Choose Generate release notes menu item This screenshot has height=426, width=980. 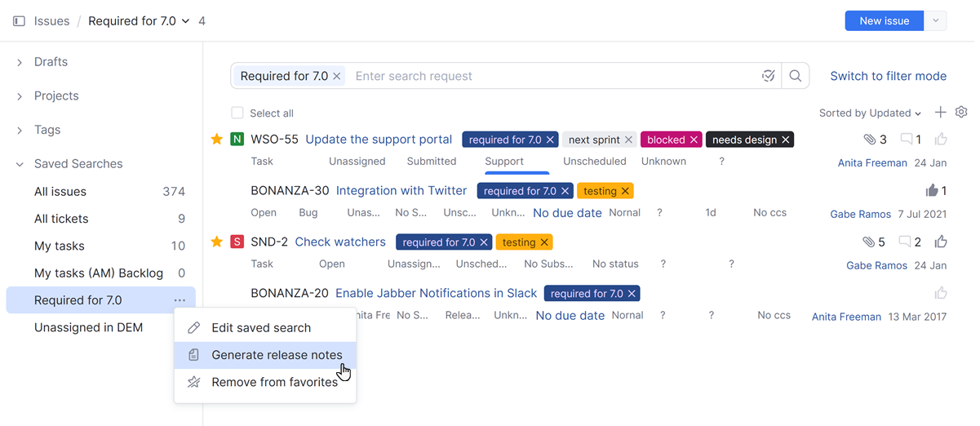click(x=277, y=355)
